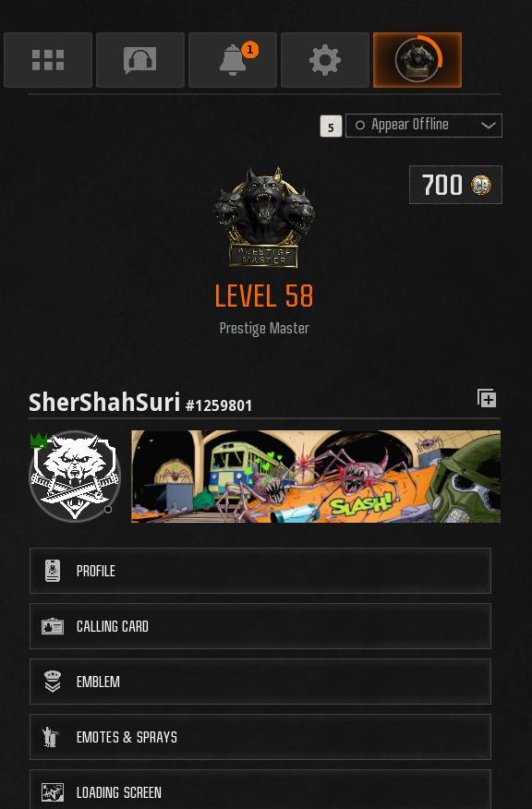Open the EMBLEM menu entry
The height and width of the screenshot is (809, 532).
tap(260, 682)
